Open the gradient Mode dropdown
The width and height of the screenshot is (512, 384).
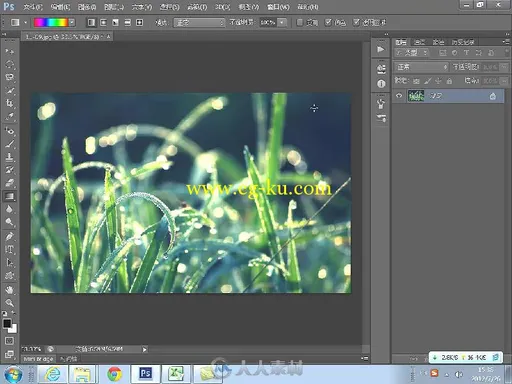coord(199,22)
